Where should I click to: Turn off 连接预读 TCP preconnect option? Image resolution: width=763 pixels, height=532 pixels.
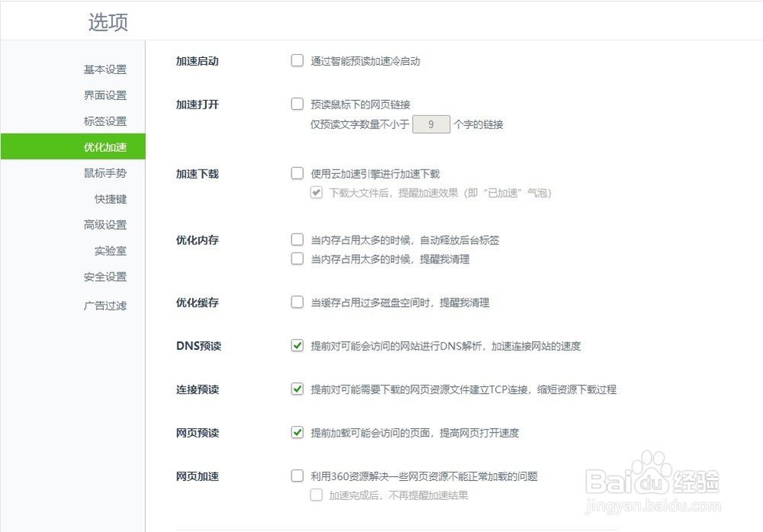point(297,389)
